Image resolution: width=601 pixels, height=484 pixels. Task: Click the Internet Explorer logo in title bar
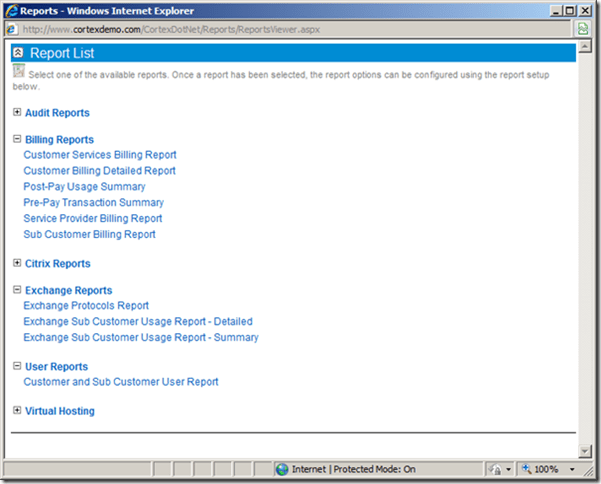tap(11, 9)
